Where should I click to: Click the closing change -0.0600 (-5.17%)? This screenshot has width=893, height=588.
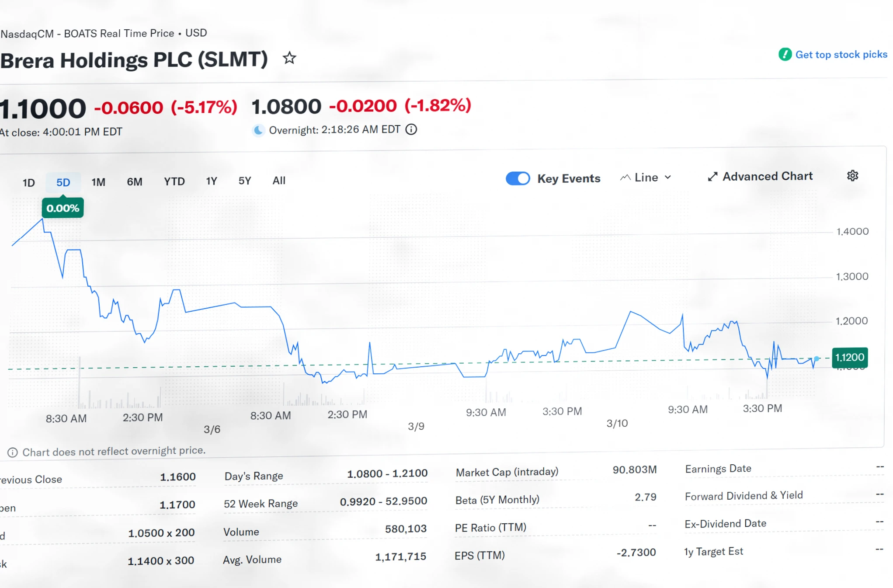tap(166, 108)
